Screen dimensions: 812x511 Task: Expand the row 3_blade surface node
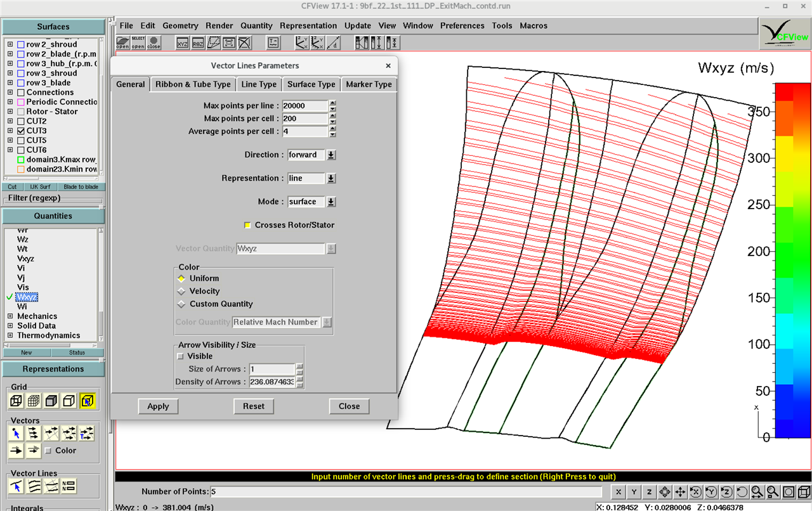click(x=10, y=83)
